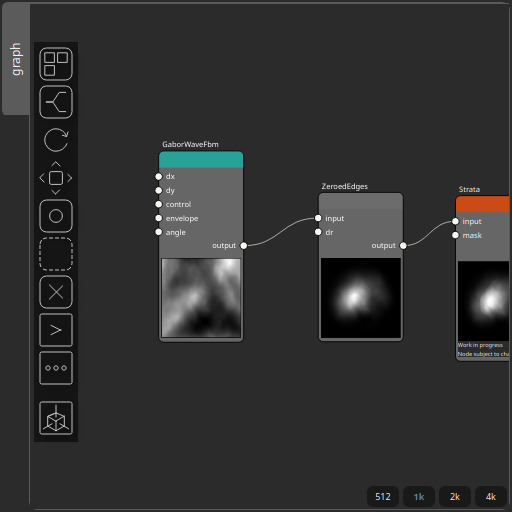512x512 pixels.
Task: Switch to the graph tab
Action: coord(16,59)
